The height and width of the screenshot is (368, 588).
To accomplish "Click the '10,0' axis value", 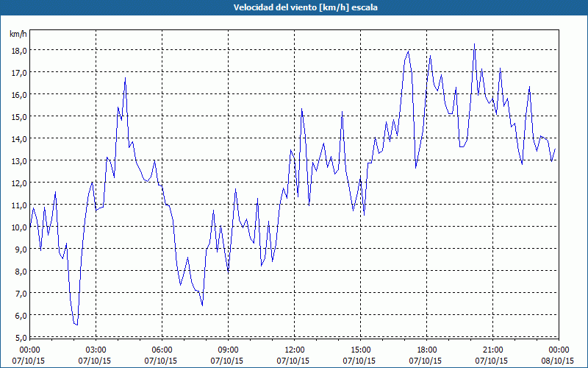I will pyautogui.click(x=19, y=227).
